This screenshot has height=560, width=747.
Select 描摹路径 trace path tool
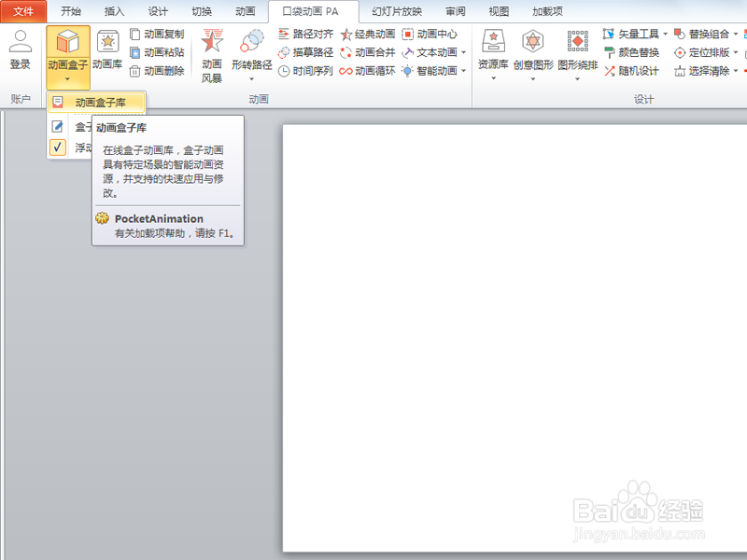tap(305, 52)
